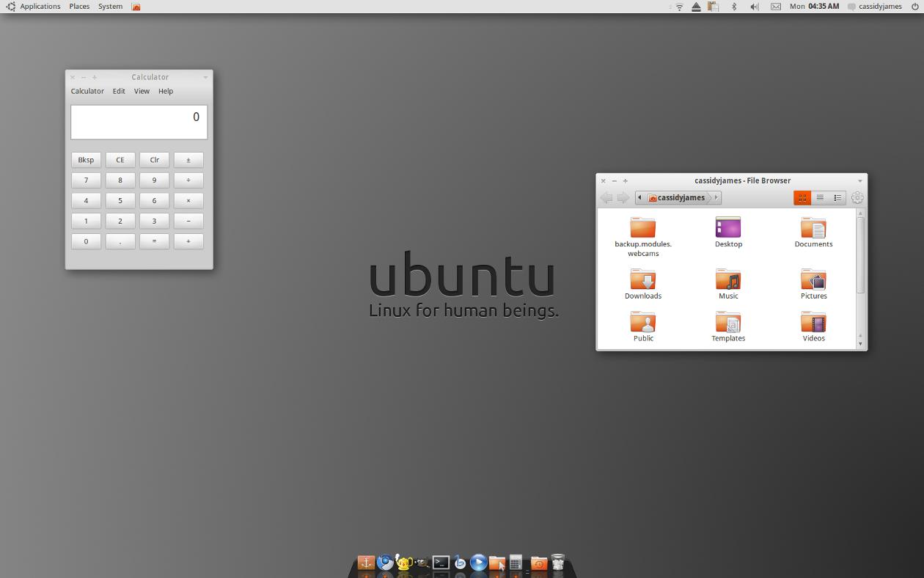
Task: Click the Calculator icon in dock
Action: click(516, 563)
